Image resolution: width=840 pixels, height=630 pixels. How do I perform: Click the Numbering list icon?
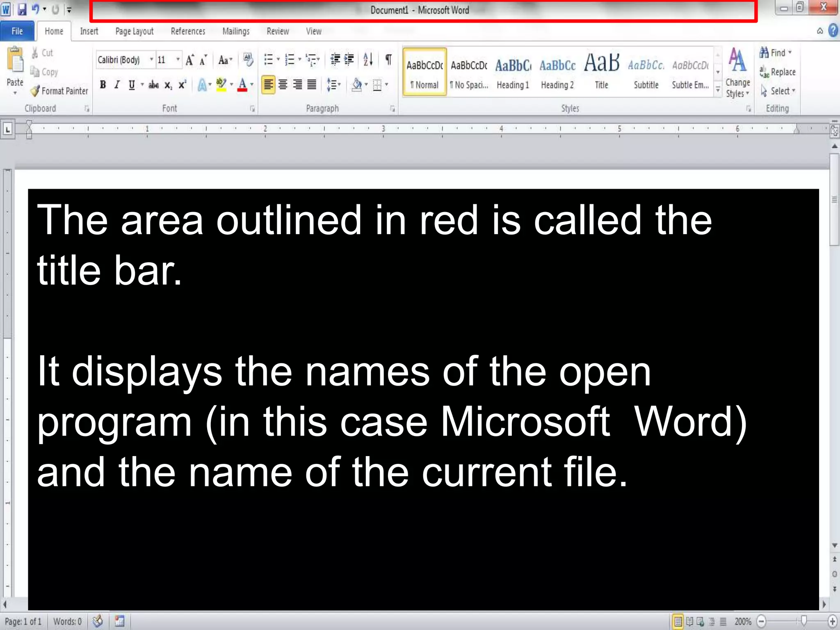point(290,60)
